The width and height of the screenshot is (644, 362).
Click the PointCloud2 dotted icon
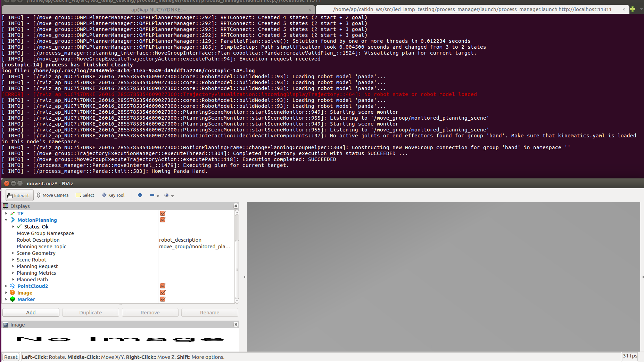pyautogui.click(x=13, y=286)
